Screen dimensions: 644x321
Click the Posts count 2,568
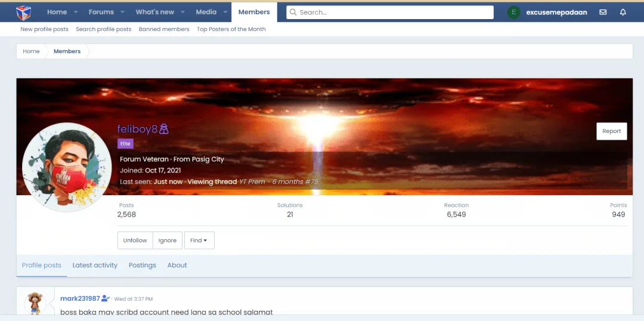coord(126,215)
